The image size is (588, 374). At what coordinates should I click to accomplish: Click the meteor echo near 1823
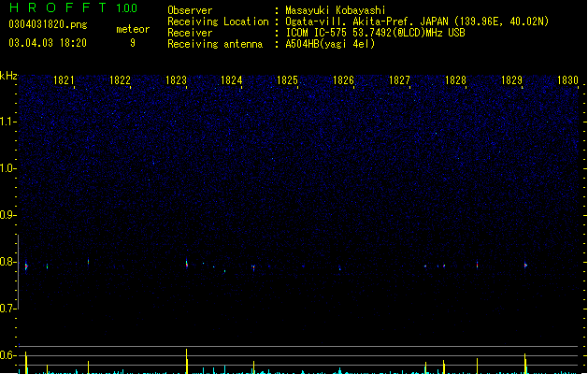pyautogui.click(x=186, y=264)
